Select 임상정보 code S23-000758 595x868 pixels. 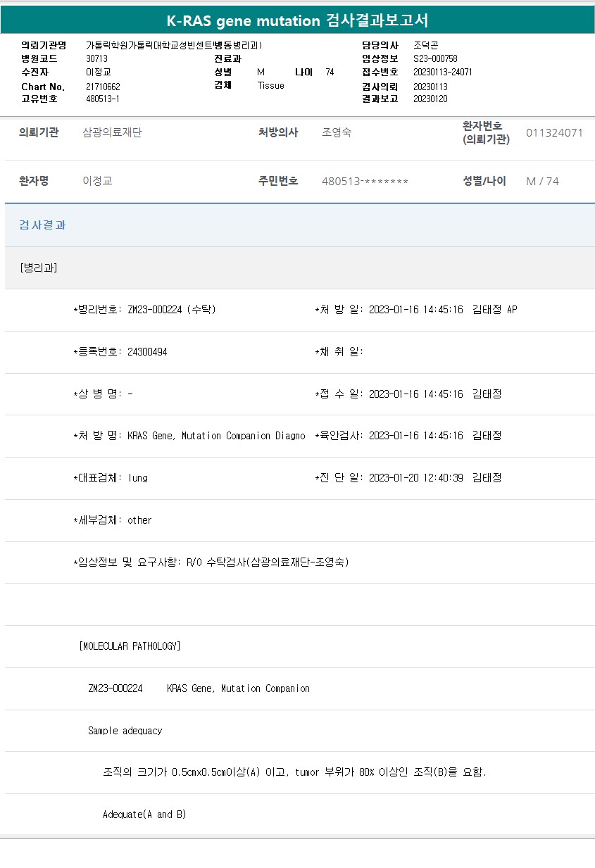click(435, 59)
